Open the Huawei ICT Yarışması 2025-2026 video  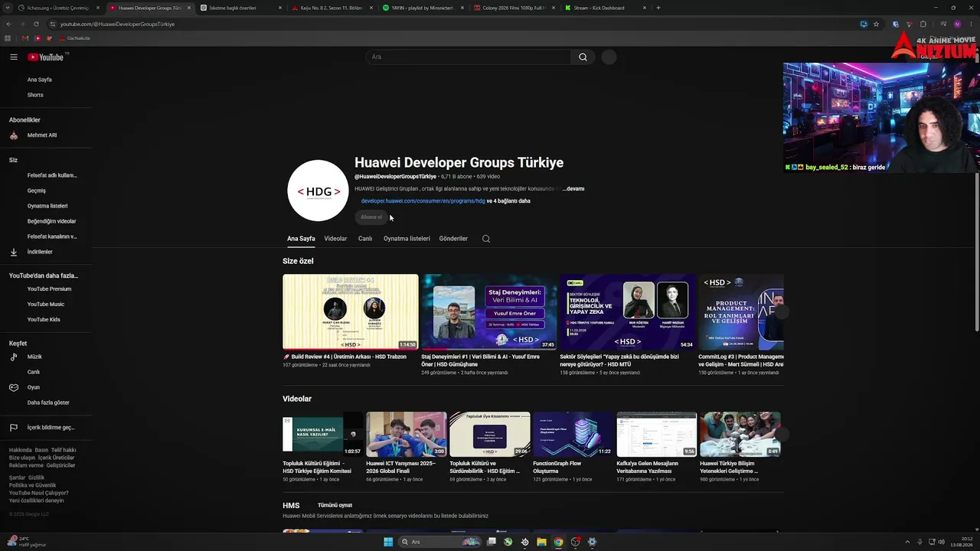pos(407,435)
